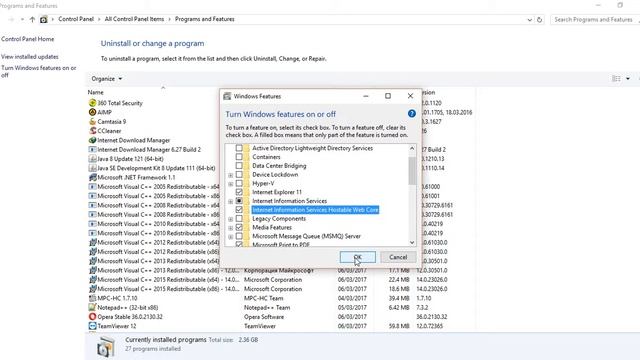640x360 pixels.
Task: Select Opera Stable 36.0.2130.32 row text
Action: [130, 317]
